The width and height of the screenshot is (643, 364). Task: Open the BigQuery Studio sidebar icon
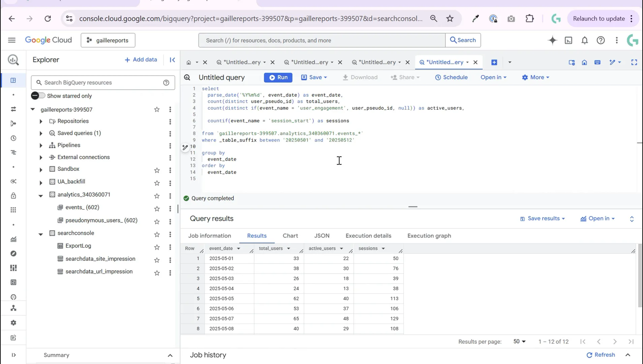[x=13, y=80]
